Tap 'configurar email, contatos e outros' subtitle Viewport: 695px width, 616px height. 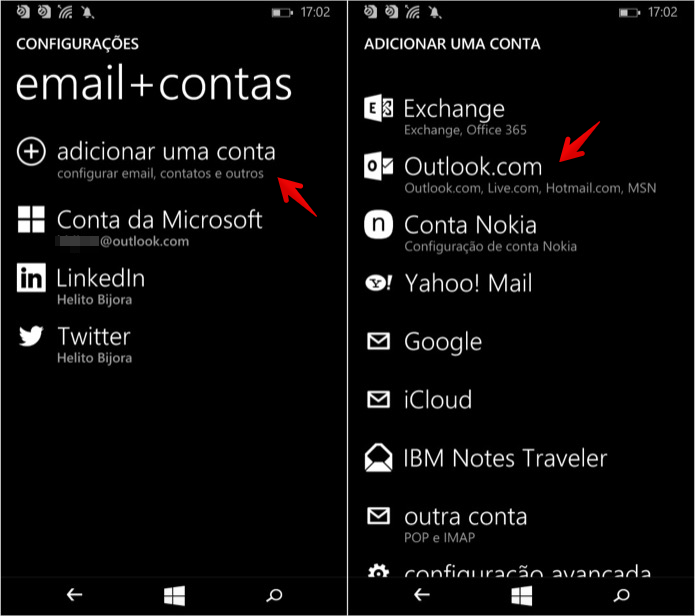160,173
